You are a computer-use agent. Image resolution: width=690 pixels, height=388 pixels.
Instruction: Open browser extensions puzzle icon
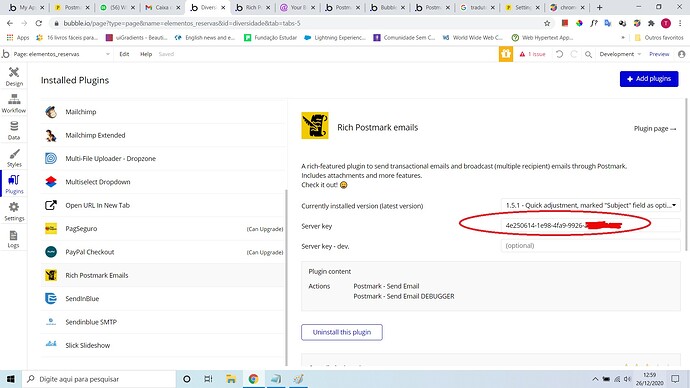(651, 23)
